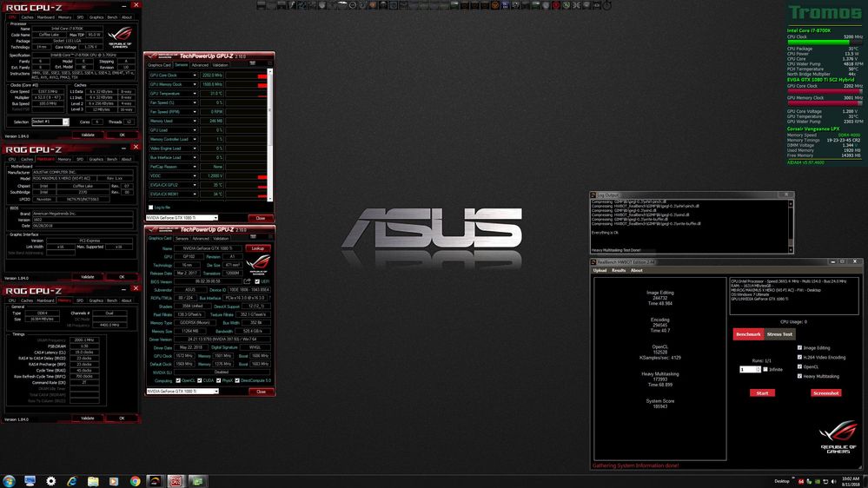Click the Screenshot button in RealBench
Image resolution: width=868 pixels, height=488 pixels.
click(x=826, y=392)
